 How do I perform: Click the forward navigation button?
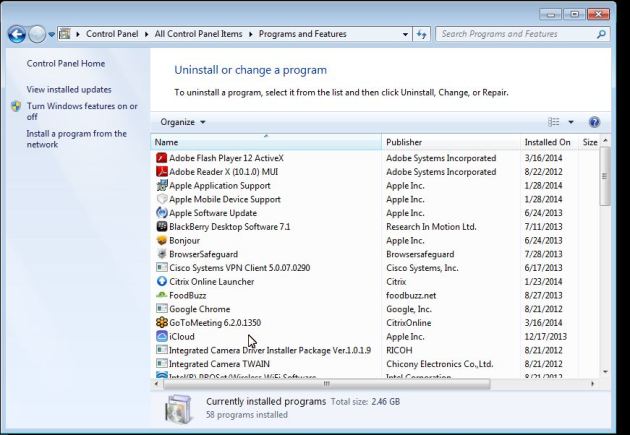(37, 34)
